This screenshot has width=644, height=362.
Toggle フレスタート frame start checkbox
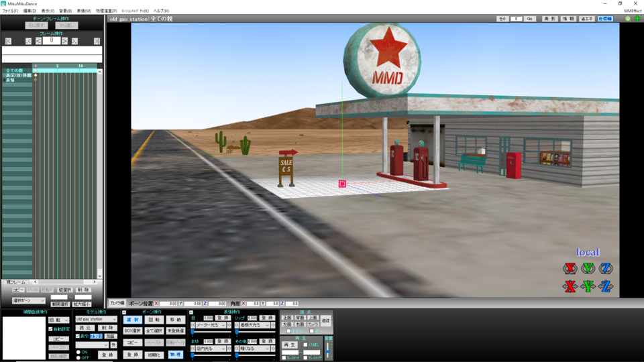click(x=284, y=358)
